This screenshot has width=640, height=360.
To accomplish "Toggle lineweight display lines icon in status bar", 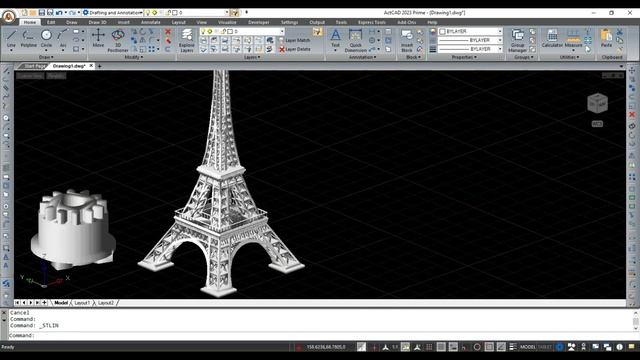I will click(513, 347).
